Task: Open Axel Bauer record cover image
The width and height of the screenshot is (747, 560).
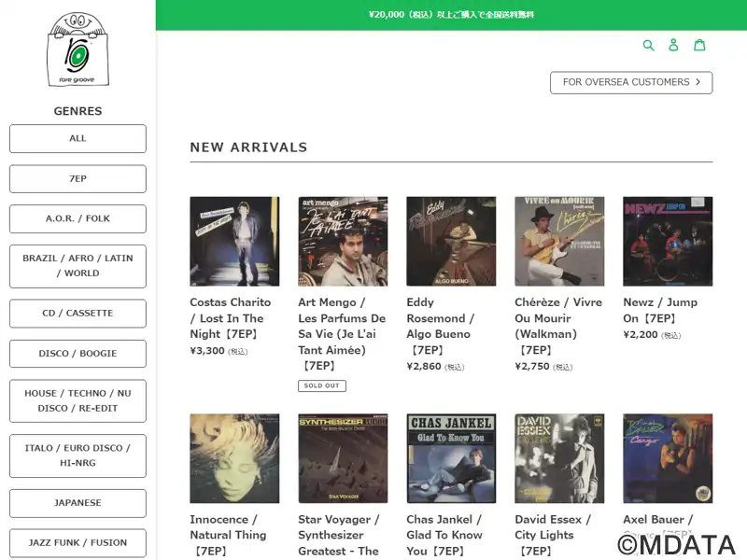Action: 668,458
